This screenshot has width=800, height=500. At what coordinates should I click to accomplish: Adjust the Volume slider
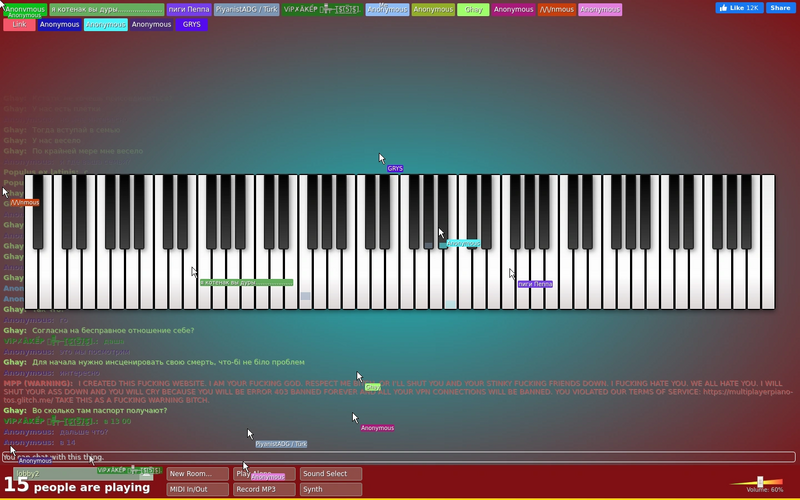coord(760,482)
